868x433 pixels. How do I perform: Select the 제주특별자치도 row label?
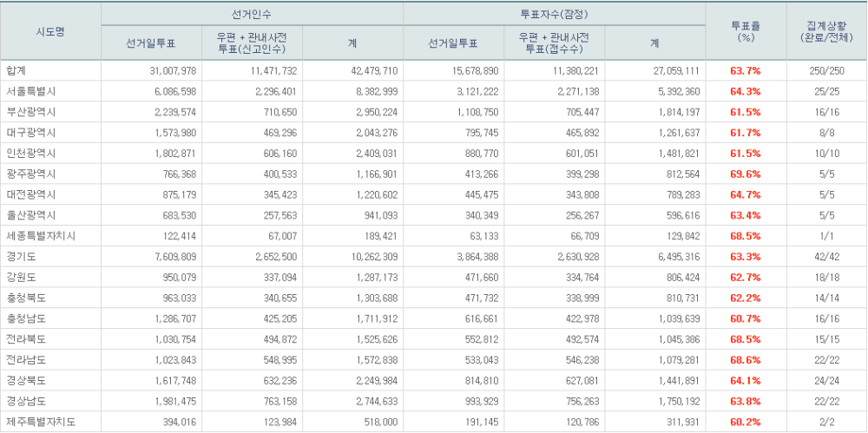(x=41, y=422)
